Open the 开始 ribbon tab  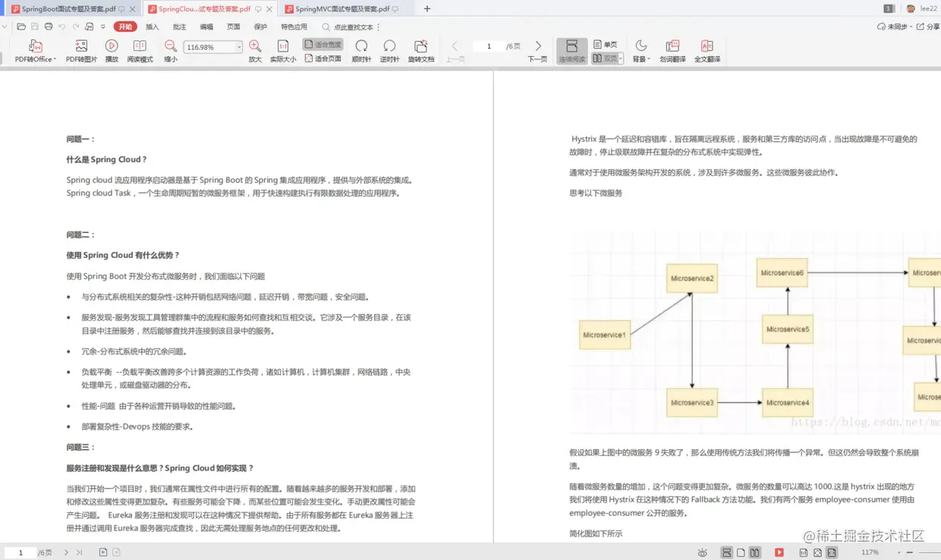(x=126, y=27)
